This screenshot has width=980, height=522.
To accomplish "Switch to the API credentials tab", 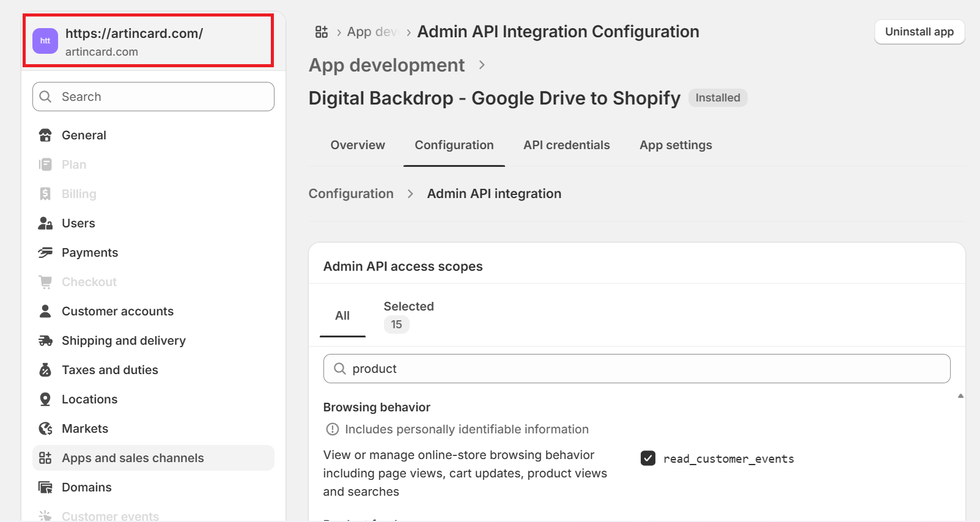I will pos(566,145).
